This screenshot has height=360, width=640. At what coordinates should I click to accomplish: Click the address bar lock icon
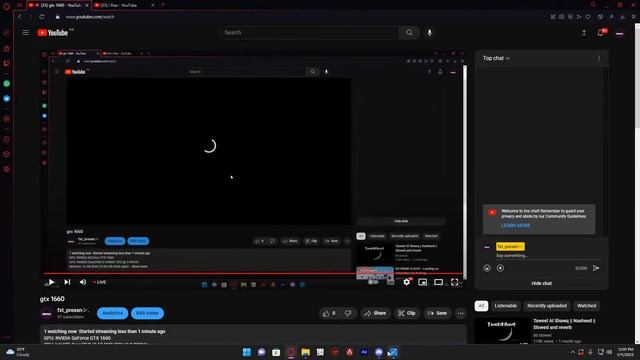point(58,17)
